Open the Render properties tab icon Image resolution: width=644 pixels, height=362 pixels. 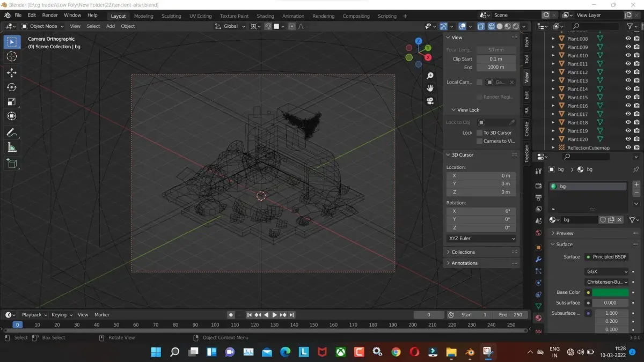[538, 186]
